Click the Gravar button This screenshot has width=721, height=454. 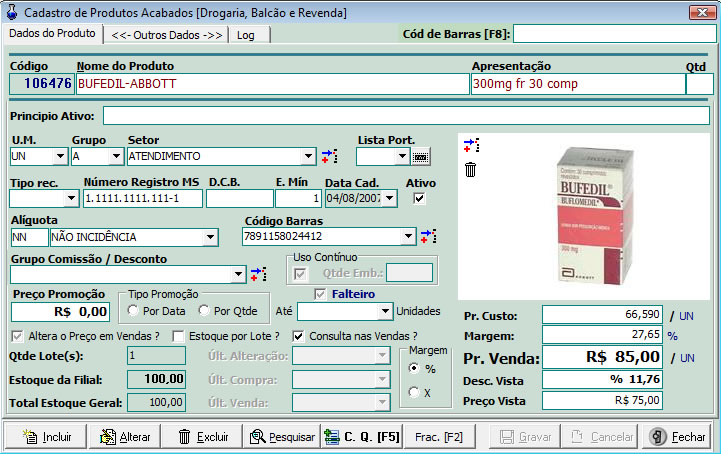525,437
